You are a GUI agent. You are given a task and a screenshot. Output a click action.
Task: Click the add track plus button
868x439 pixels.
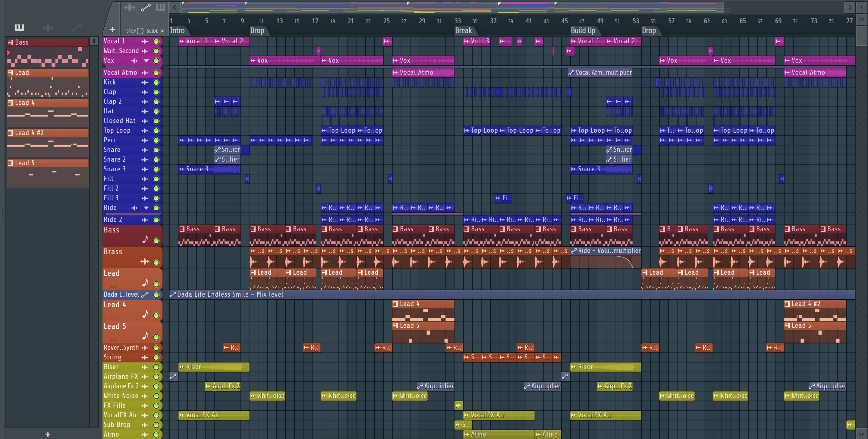(112, 29)
